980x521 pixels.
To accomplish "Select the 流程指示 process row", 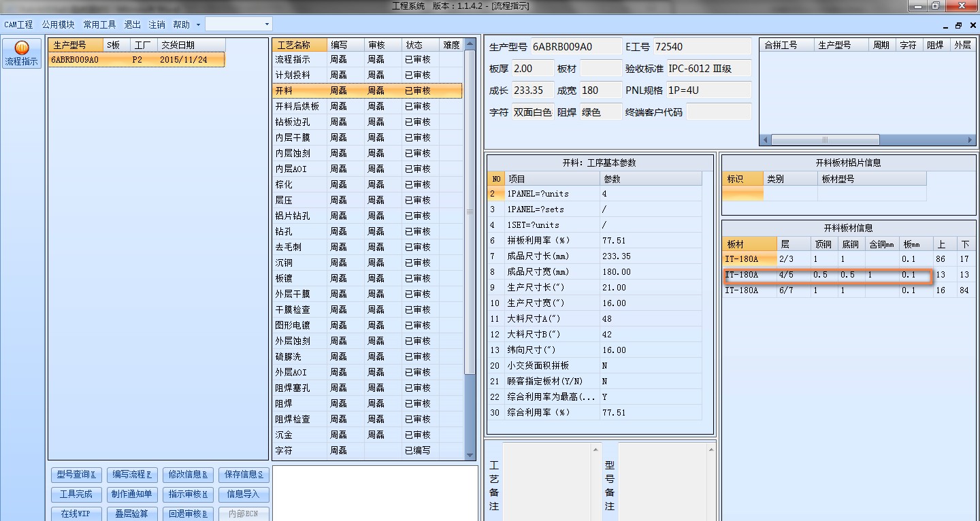I will [367, 59].
